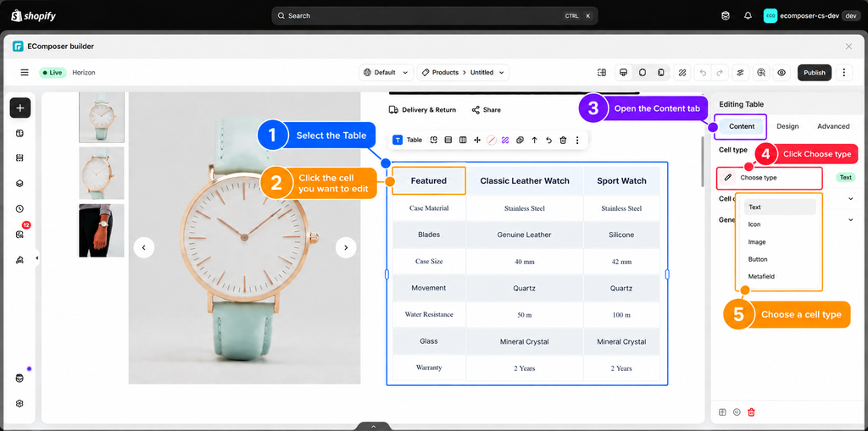Screen dimensions: 868x431
Task: Click the red slash circle in Table toolbar
Action: click(x=492, y=140)
